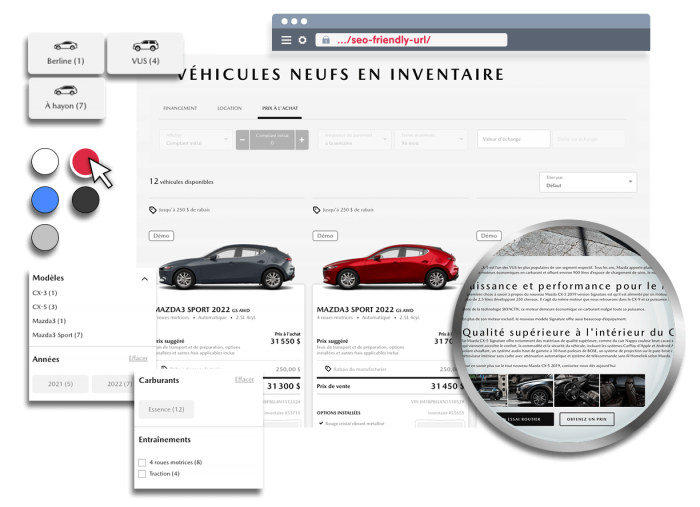
Task: Select the VUS (4) body type card
Action: click(x=145, y=54)
